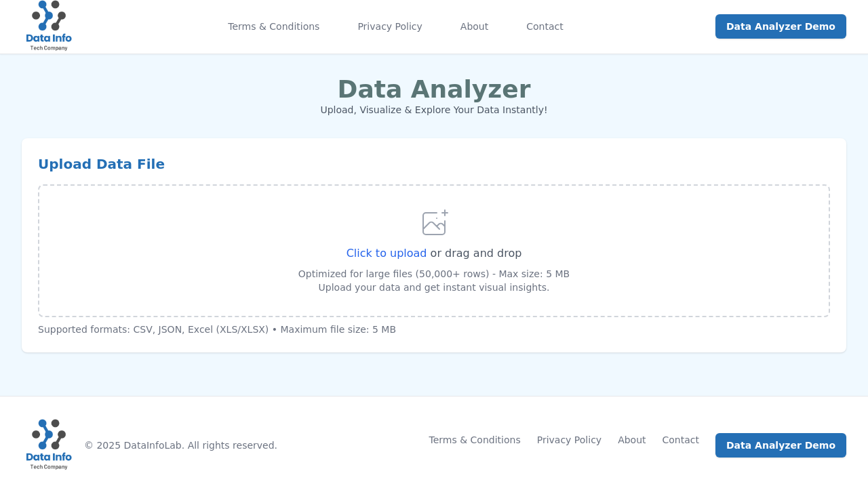Viewport: 868px width, 488px height.
Task: Click the 'Upload Data File' section heading
Action: click(101, 165)
